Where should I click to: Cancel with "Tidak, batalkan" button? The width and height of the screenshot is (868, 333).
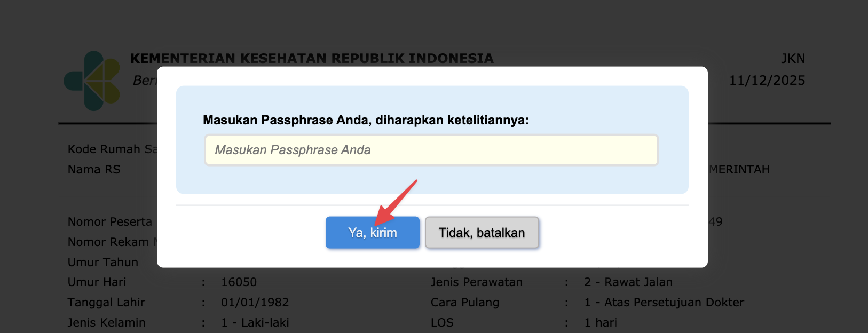tap(482, 233)
